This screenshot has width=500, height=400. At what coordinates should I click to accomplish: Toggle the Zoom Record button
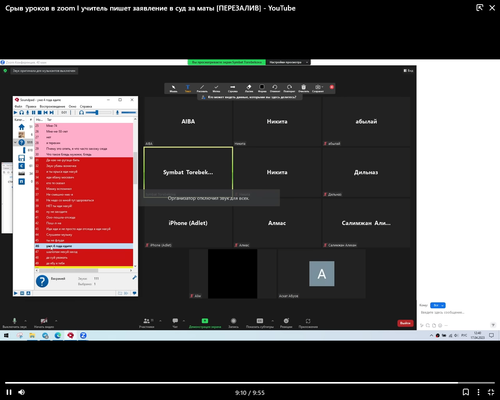[x=233, y=322]
